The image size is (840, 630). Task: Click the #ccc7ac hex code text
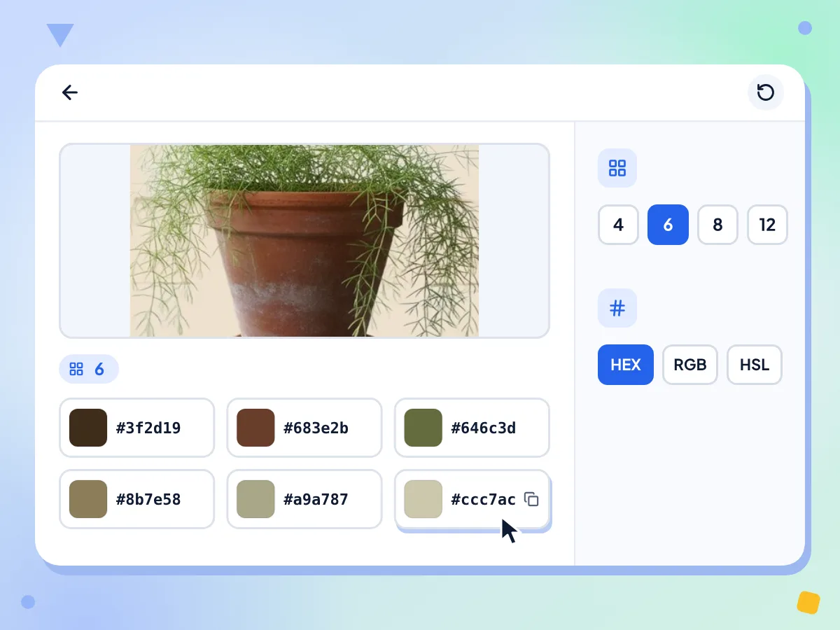point(483,499)
